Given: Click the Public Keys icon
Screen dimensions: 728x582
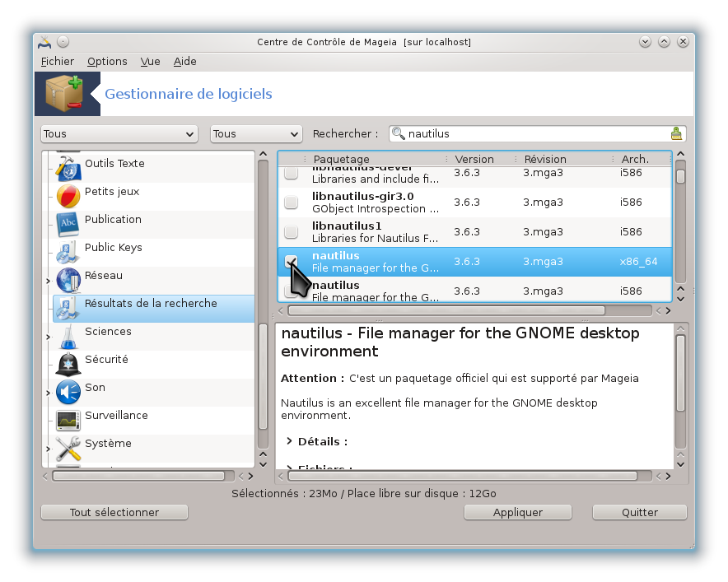Looking at the screenshot, I should [68, 253].
